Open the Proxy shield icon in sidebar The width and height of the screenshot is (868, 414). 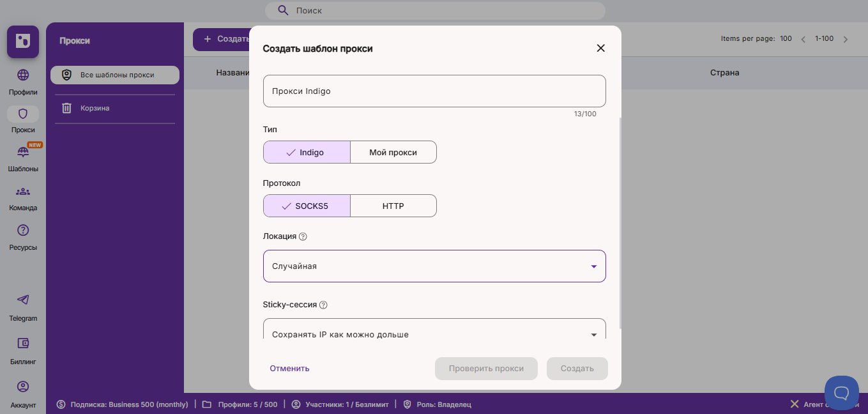click(23, 114)
